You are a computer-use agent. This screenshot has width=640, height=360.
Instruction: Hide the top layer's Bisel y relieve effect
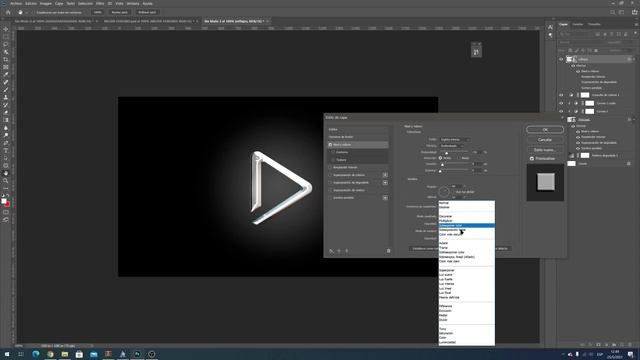coord(578,71)
